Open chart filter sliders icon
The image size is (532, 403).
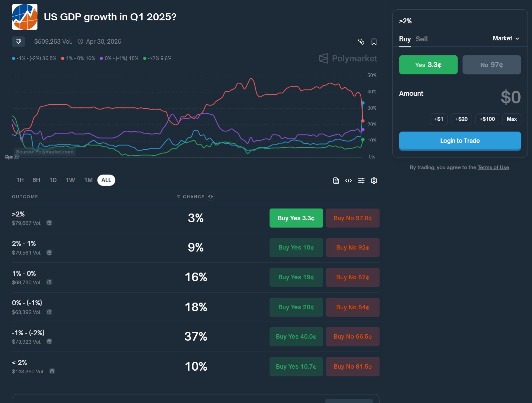(x=361, y=180)
